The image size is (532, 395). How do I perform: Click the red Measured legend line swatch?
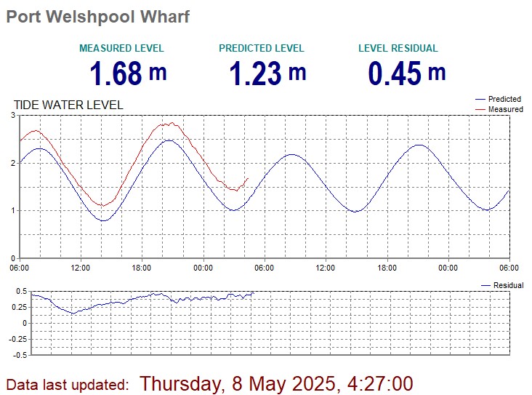tap(480, 109)
